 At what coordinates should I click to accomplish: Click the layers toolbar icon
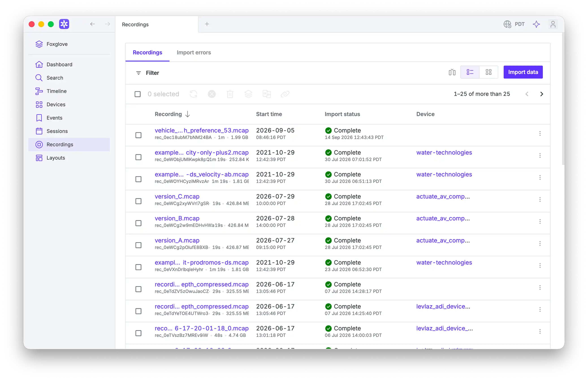pyautogui.click(x=248, y=94)
